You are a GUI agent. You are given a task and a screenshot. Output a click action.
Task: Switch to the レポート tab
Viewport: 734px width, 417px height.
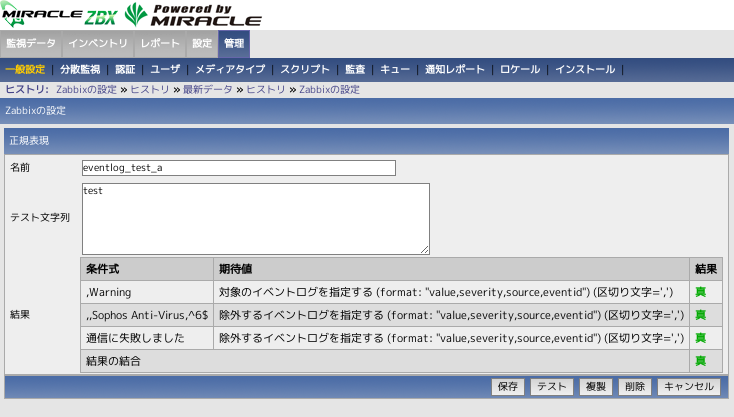coord(161,44)
